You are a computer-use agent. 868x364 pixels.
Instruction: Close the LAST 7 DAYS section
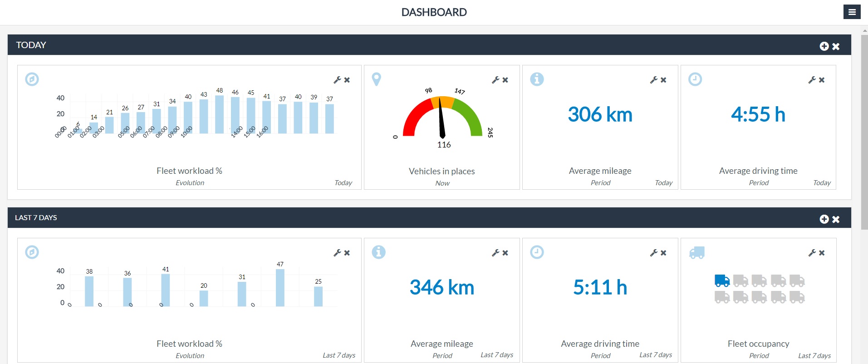tap(836, 219)
